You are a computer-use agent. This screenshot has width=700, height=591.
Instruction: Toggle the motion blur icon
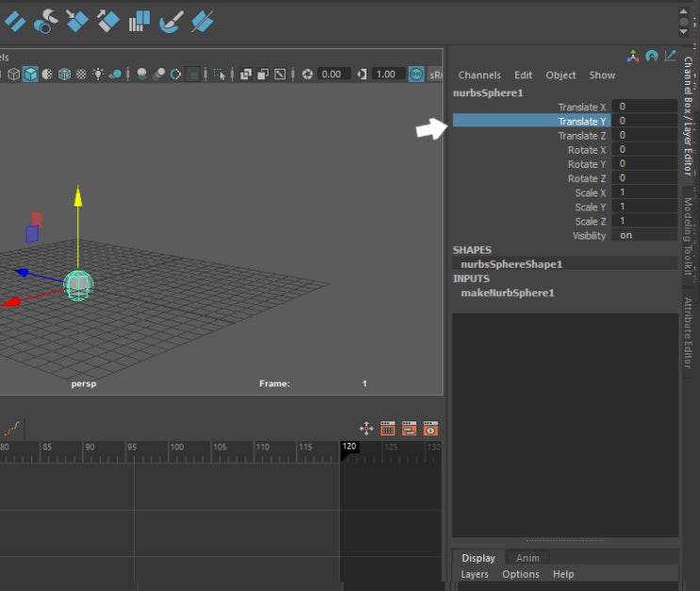click(158, 74)
